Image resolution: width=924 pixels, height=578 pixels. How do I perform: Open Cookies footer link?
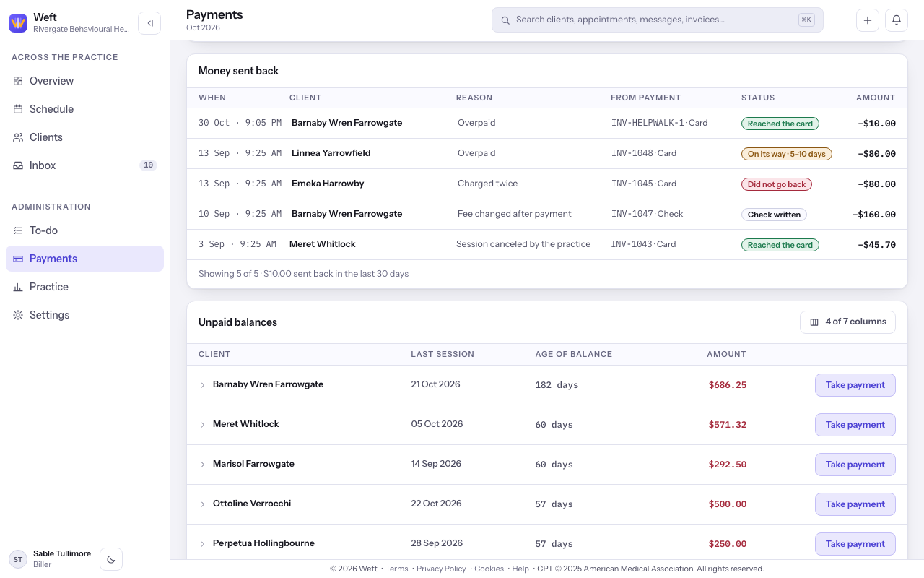point(489,569)
